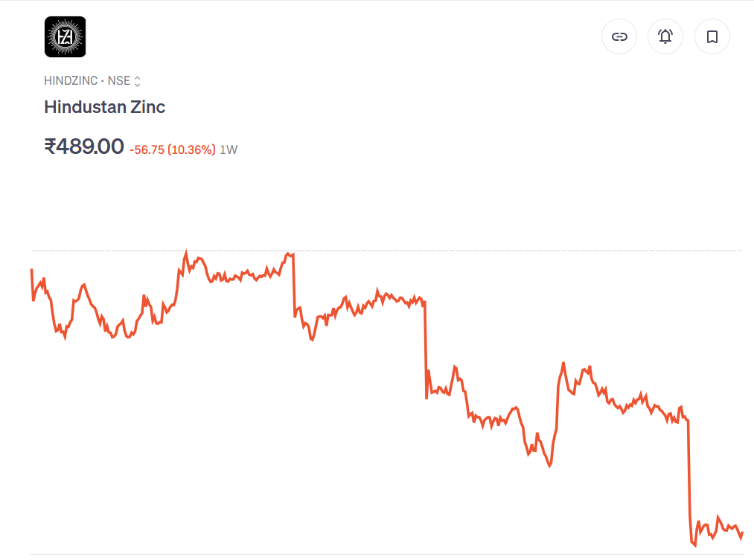Click the HINDZINC ticker symbol text

click(x=71, y=81)
